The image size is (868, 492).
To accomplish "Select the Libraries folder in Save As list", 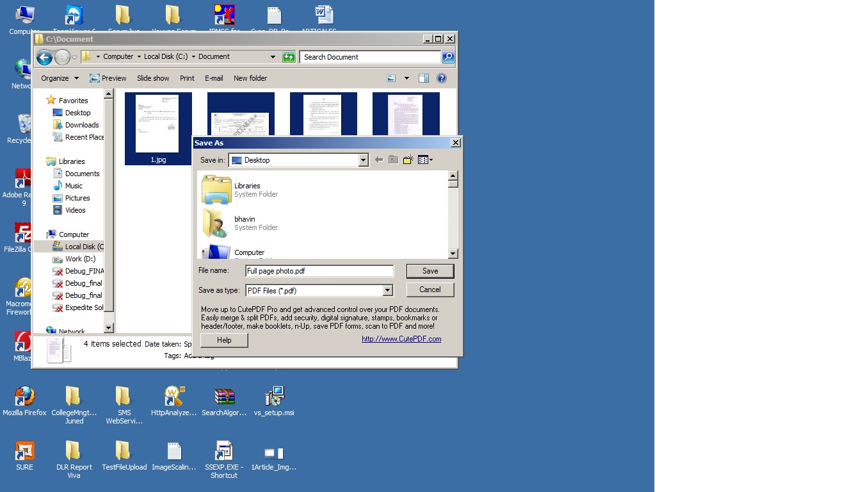I will click(x=240, y=190).
